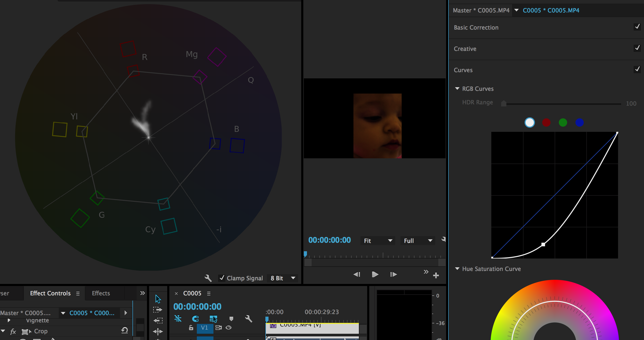Collapse the RGB Curves section

click(x=457, y=89)
